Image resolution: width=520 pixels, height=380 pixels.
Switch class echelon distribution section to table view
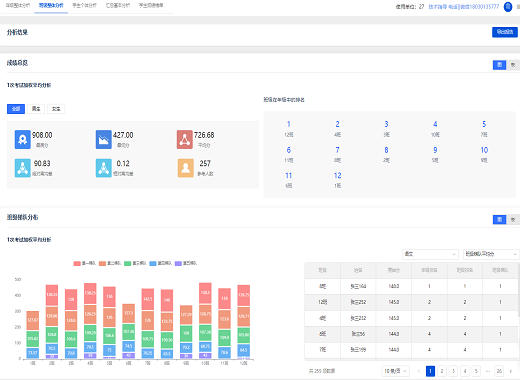[x=513, y=220]
